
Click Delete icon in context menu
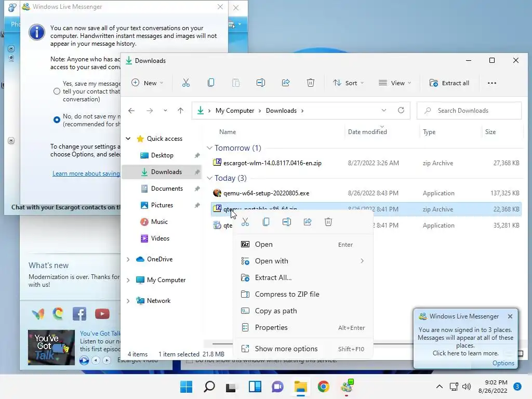(x=328, y=222)
